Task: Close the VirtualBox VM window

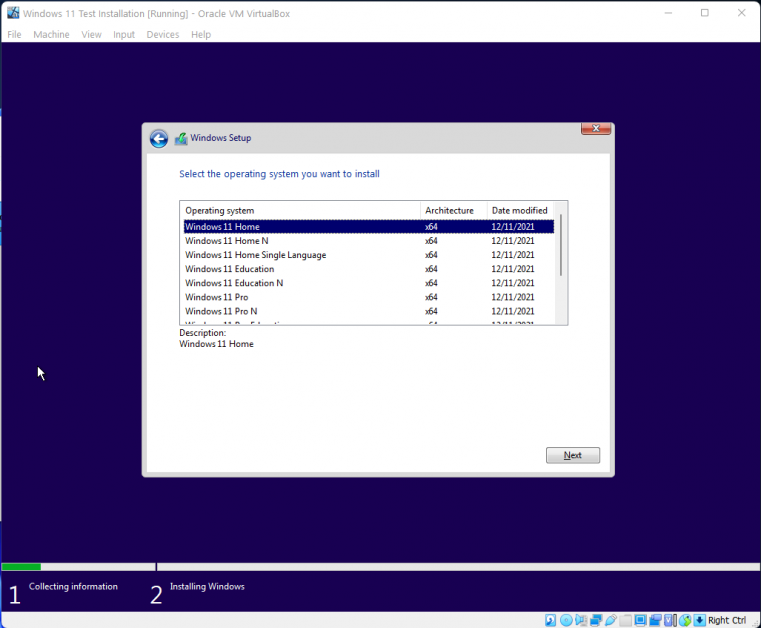Action: pos(742,13)
